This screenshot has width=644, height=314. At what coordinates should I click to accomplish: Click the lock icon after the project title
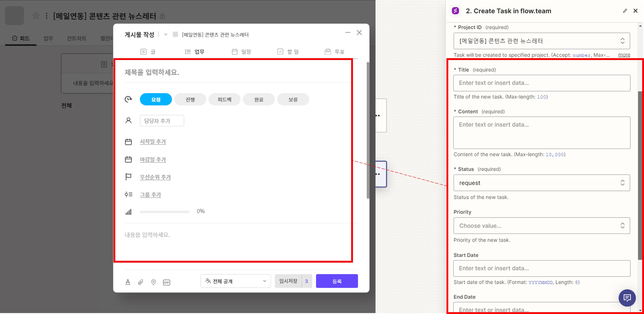(x=162, y=16)
